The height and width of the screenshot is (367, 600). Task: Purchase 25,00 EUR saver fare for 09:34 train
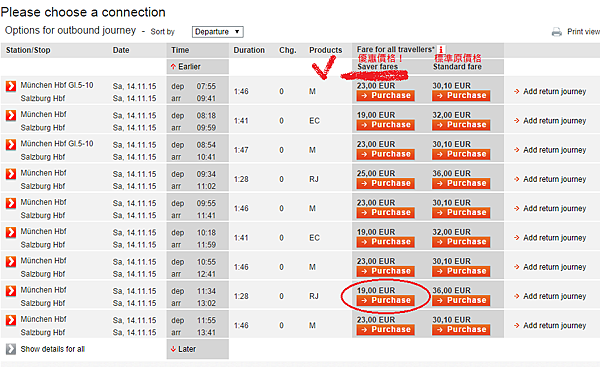(x=385, y=183)
